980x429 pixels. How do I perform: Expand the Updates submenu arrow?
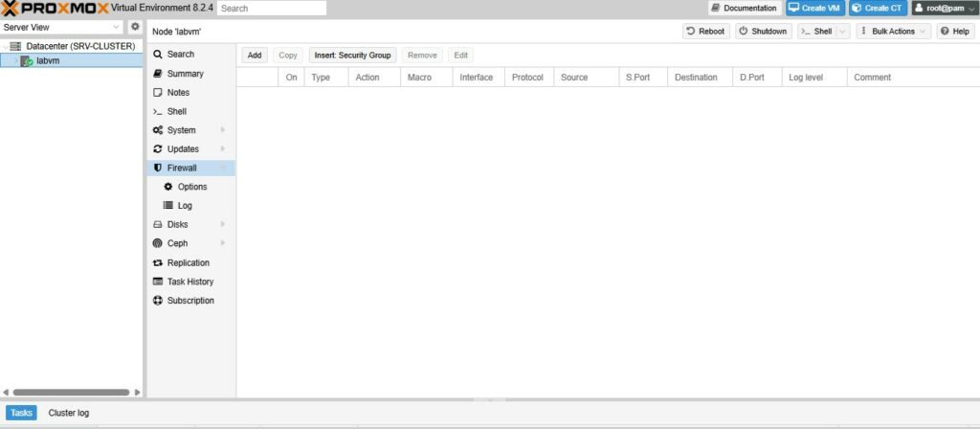(223, 149)
